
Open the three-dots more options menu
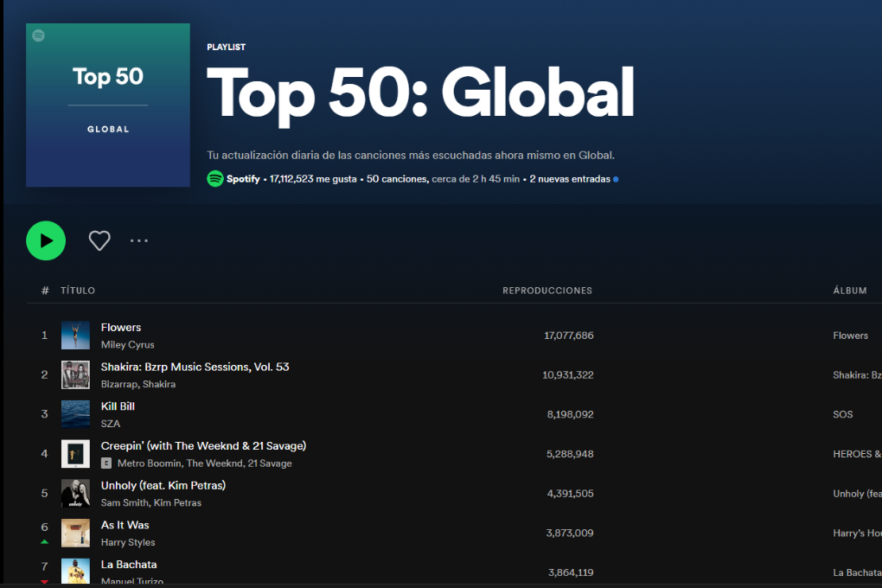(x=139, y=240)
